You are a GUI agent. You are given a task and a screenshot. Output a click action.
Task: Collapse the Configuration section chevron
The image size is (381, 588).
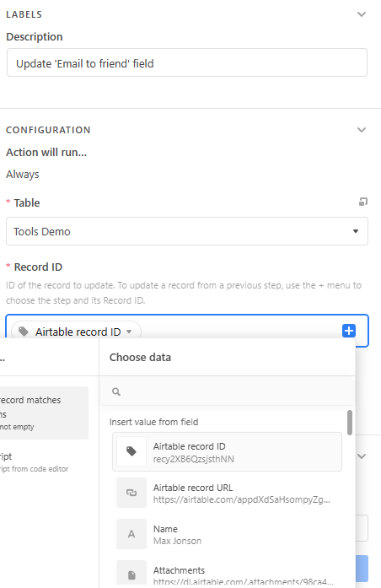point(362,130)
